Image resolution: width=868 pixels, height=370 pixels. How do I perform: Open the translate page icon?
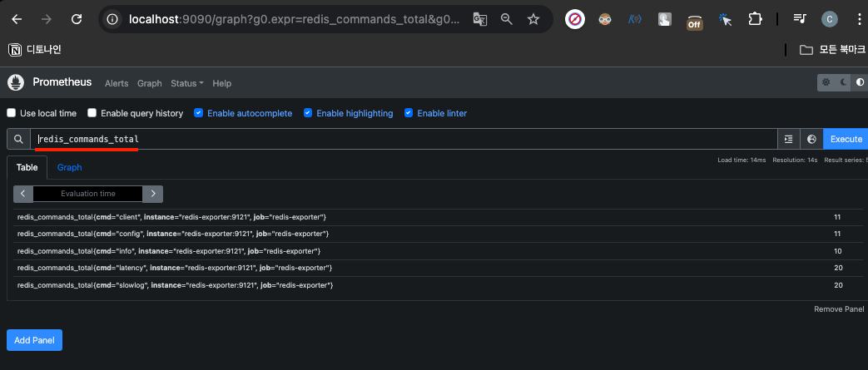point(479,19)
